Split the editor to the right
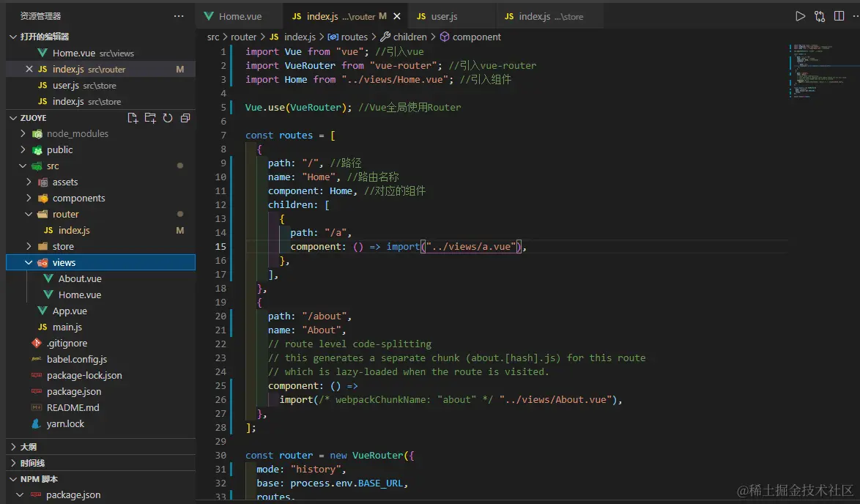The width and height of the screenshot is (860, 504). (x=839, y=16)
